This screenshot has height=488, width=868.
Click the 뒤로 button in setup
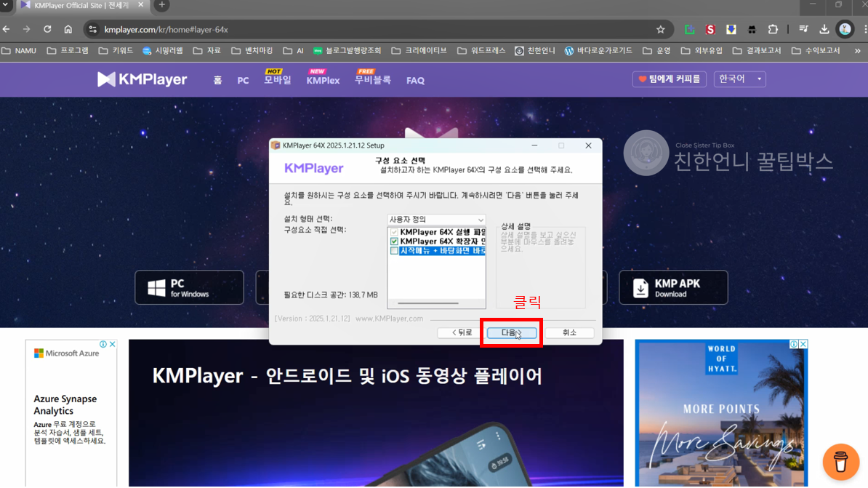click(x=462, y=332)
